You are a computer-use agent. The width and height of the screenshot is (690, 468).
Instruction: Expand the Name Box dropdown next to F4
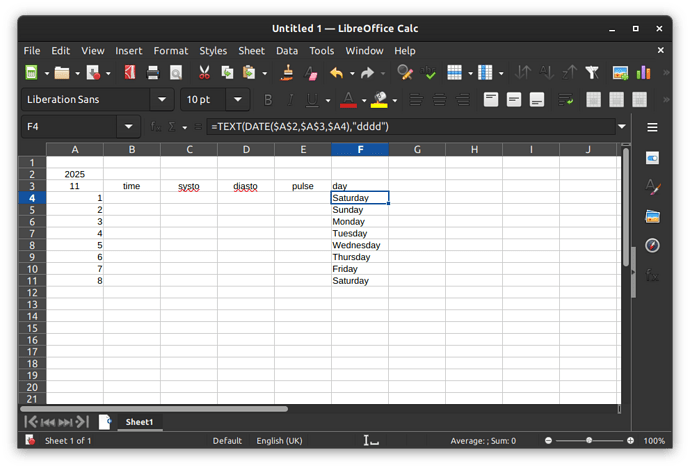(129, 127)
